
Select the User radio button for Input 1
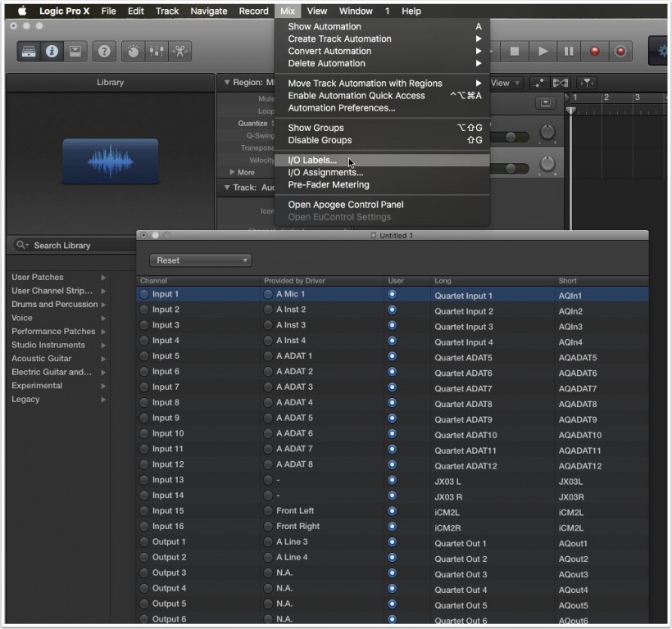pos(392,294)
